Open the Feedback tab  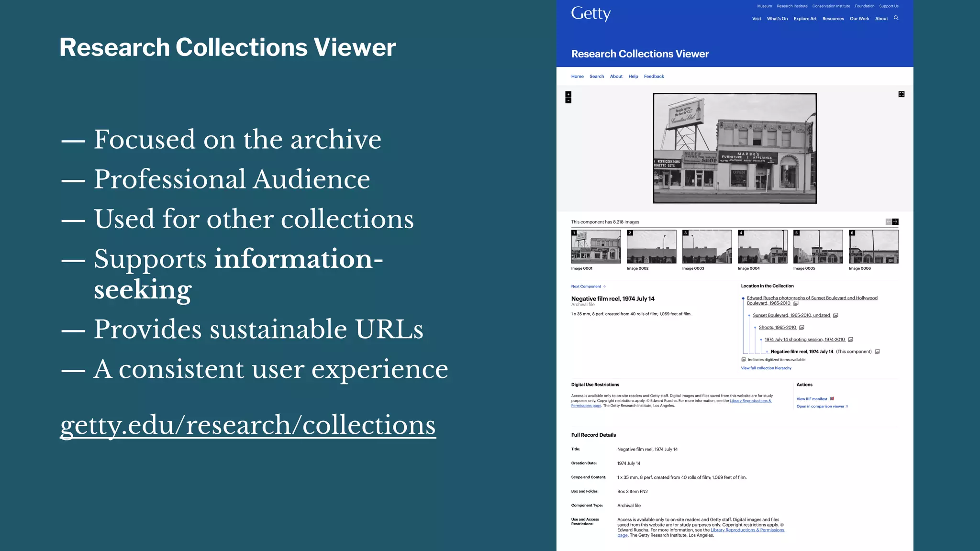[654, 77]
